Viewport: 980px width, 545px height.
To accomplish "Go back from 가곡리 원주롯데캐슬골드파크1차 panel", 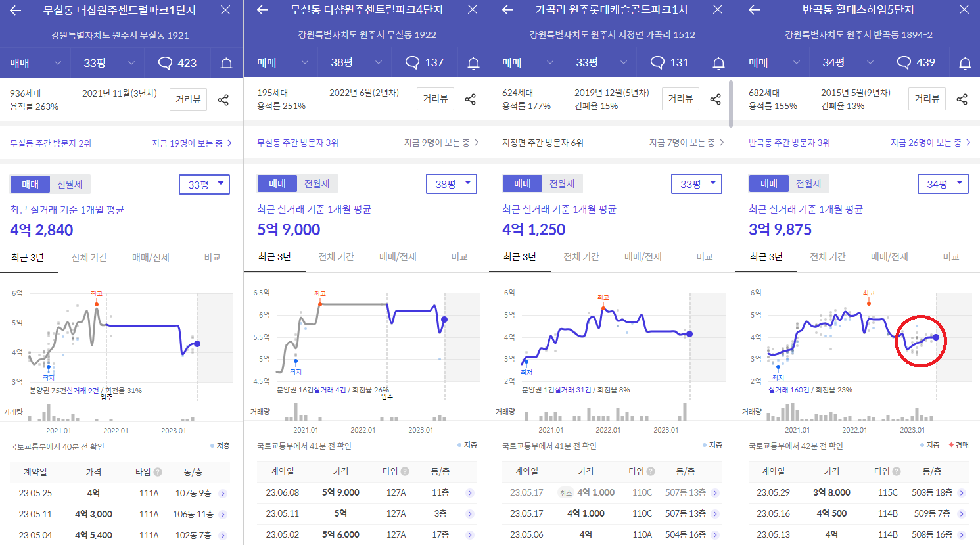I will [x=507, y=10].
